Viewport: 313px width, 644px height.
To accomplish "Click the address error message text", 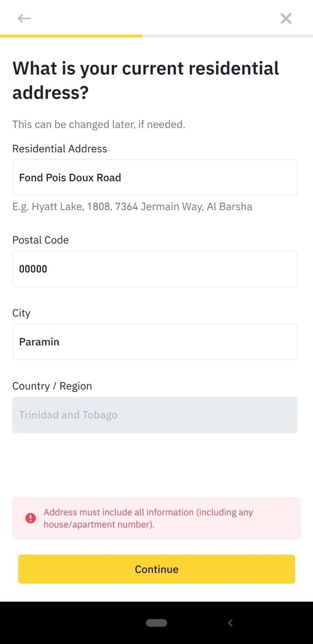I will [x=148, y=518].
